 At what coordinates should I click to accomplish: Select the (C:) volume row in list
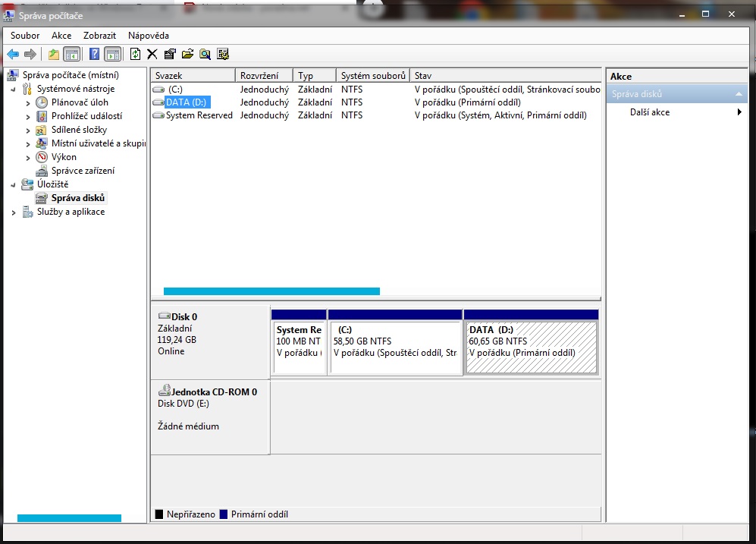[376, 90]
